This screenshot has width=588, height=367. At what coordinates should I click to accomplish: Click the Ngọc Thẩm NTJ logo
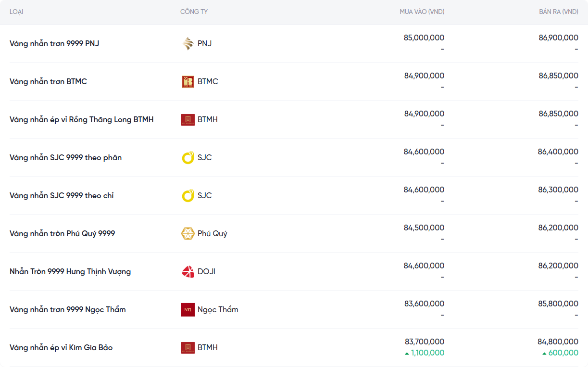point(188,310)
